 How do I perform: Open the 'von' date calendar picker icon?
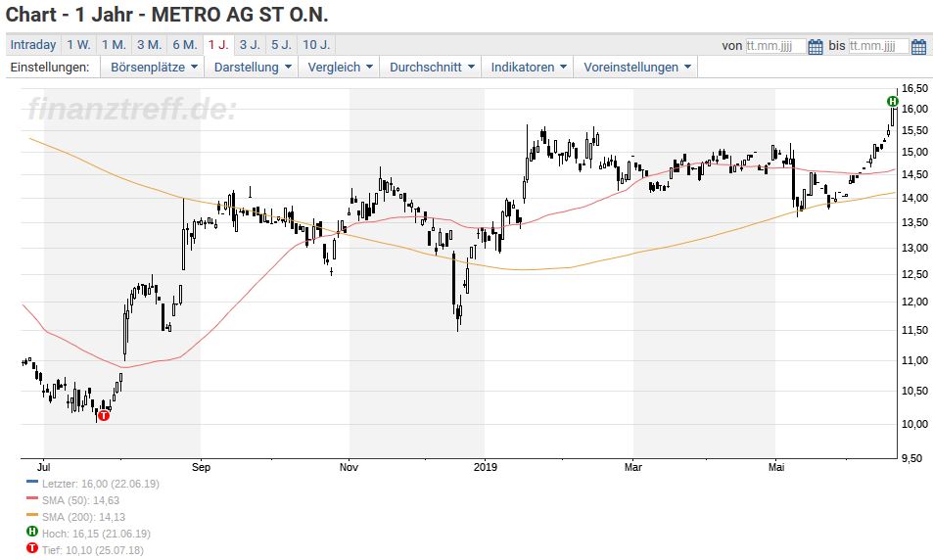[x=816, y=46]
